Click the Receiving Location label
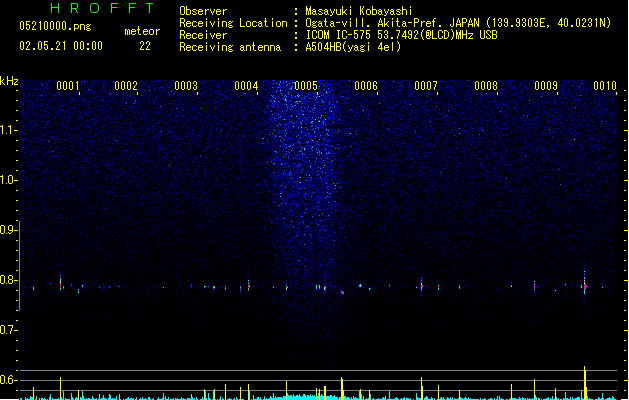The image size is (629, 400). coord(233,23)
